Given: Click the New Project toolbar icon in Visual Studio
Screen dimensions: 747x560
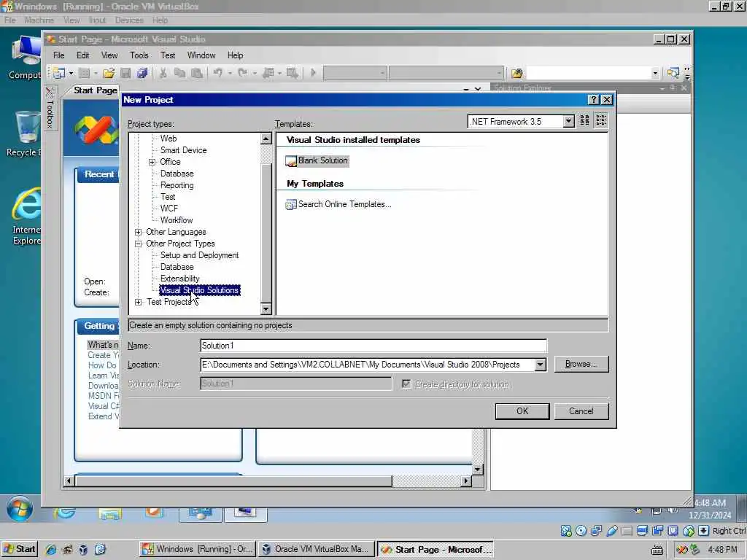Looking at the screenshot, I should click(59, 73).
